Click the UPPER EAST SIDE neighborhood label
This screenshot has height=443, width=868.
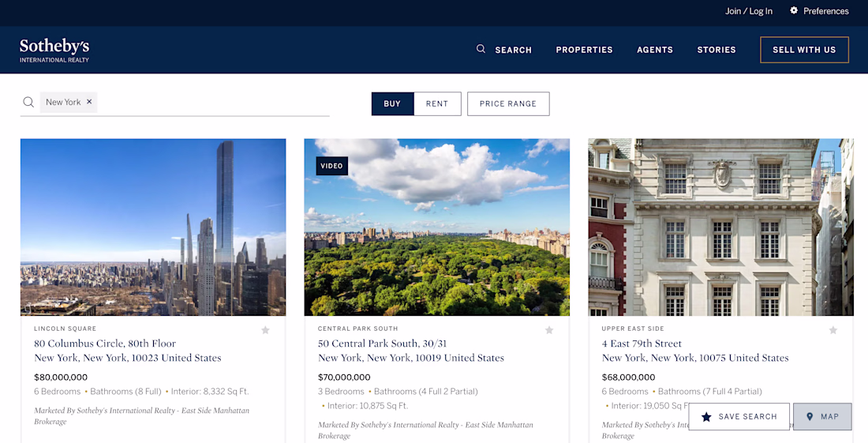click(633, 328)
